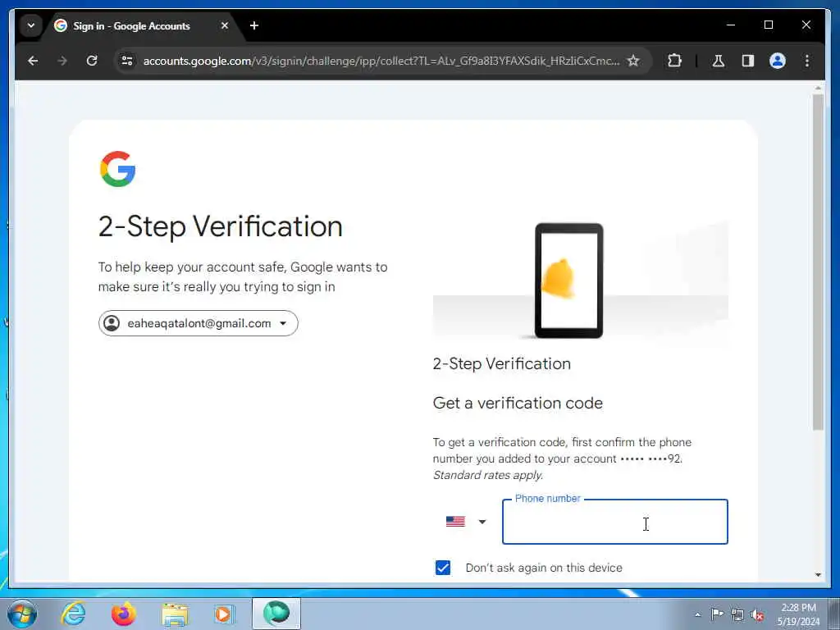Select the Sign in - Google Accounts tab

[x=143, y=25]
